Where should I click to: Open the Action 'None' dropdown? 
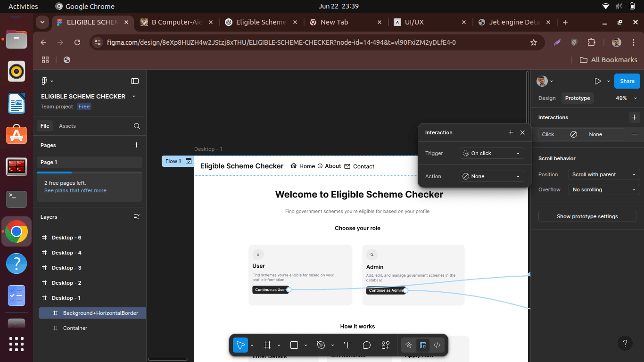pyautogui.click(x=492, y=176)
